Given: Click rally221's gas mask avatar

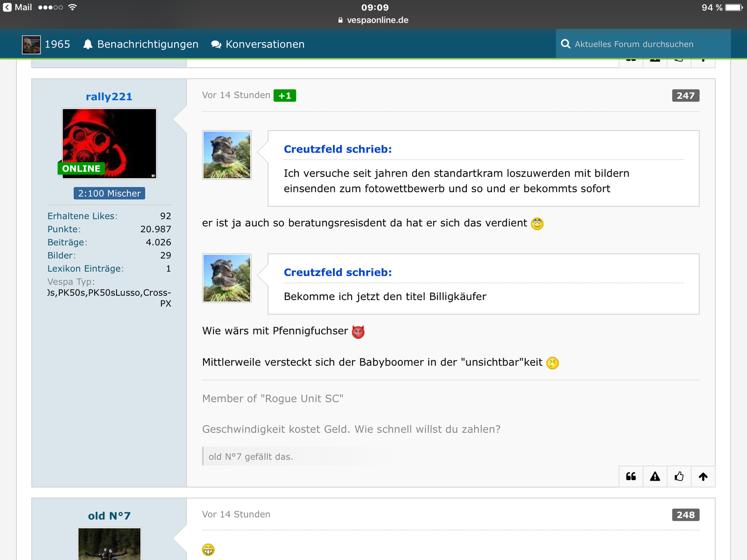Looking at the screenshot, I should coord(109,143).
